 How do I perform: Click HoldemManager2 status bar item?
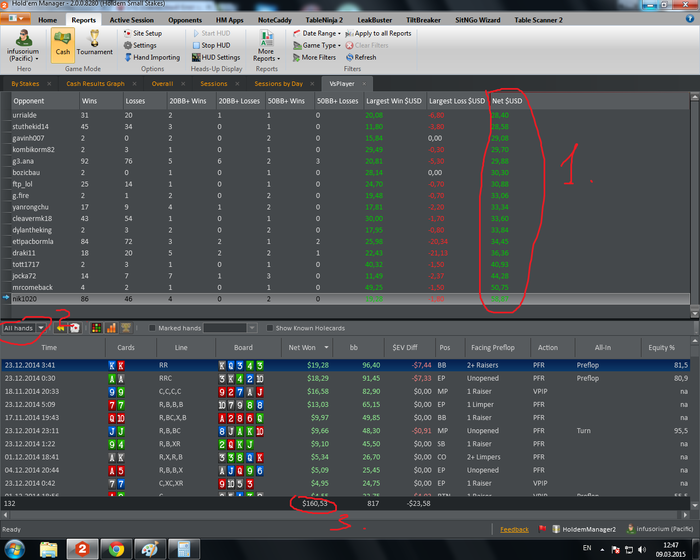(x=584, y=529)
